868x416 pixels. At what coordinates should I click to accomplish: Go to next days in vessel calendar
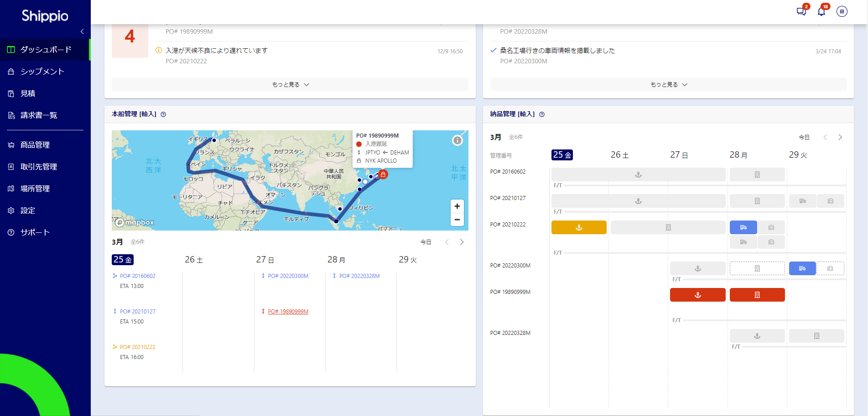click(x=462, y=242)
